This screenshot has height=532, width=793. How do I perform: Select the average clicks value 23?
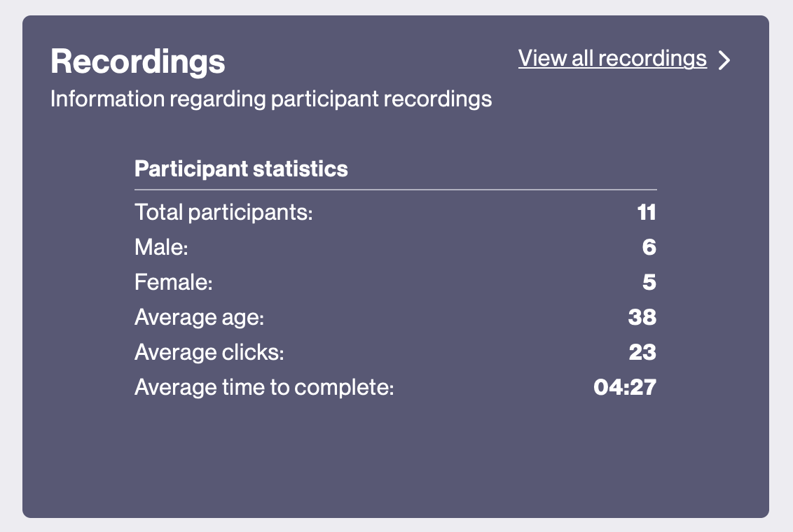[x=642, y=352]
